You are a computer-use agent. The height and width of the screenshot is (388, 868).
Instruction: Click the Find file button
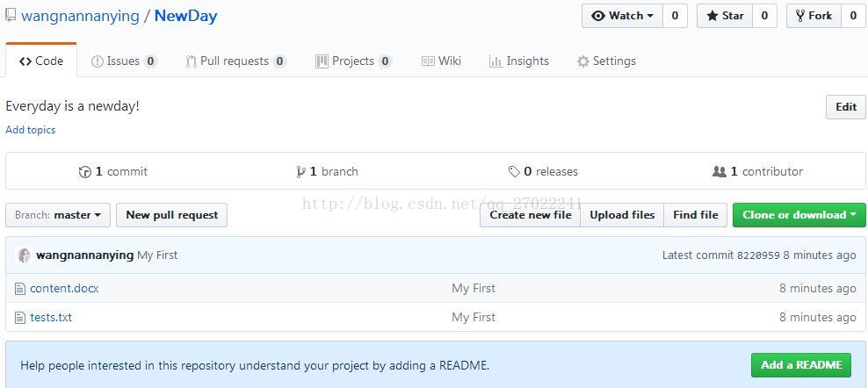coord(696,215)
